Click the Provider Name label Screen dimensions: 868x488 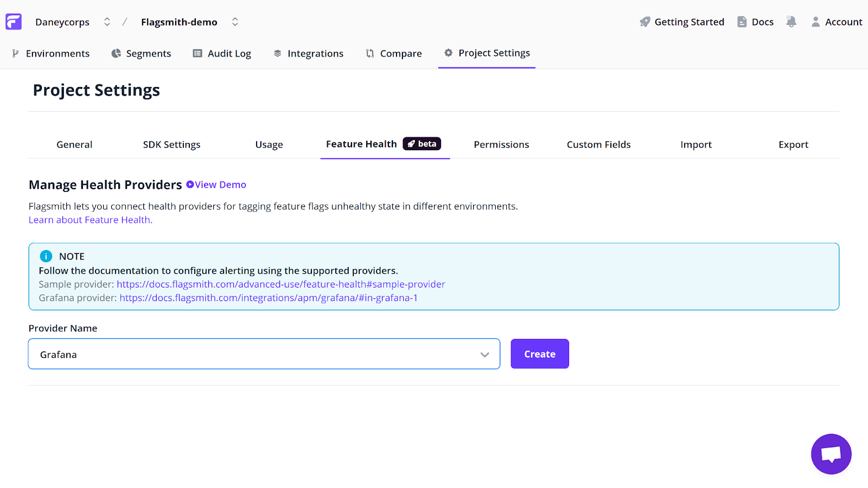click(63, 329)
